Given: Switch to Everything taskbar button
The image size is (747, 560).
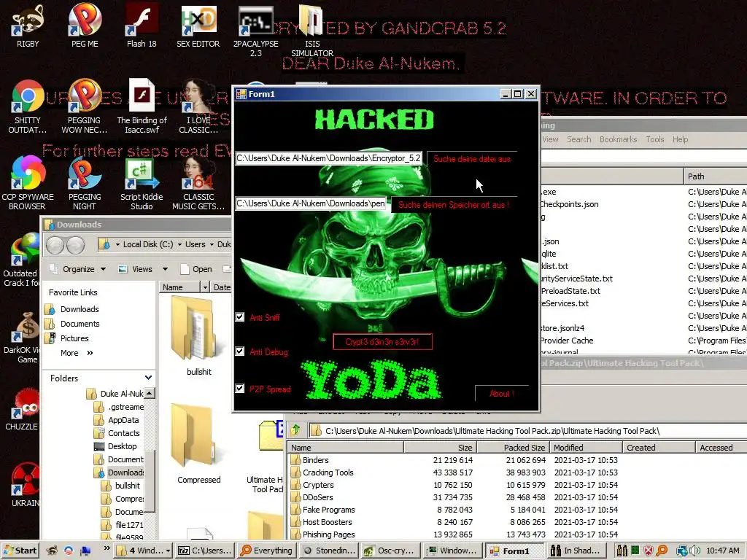Looking at the screenshot, I should pyautogui.click(x=267, y=551).
